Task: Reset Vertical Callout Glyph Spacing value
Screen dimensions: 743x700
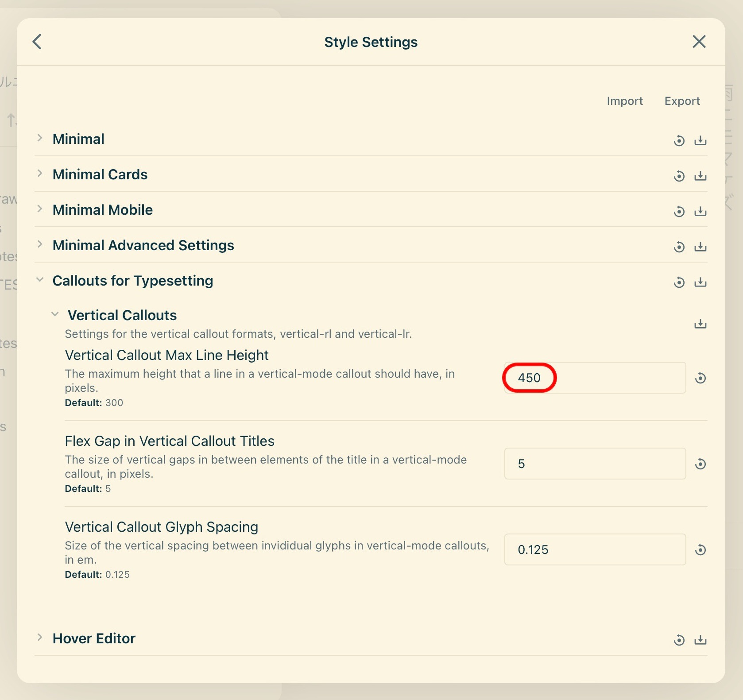Action: point(701,550)
